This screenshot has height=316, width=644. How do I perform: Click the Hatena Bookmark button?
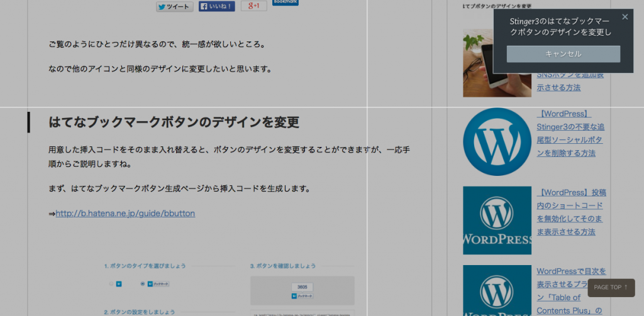click(286, 3)
